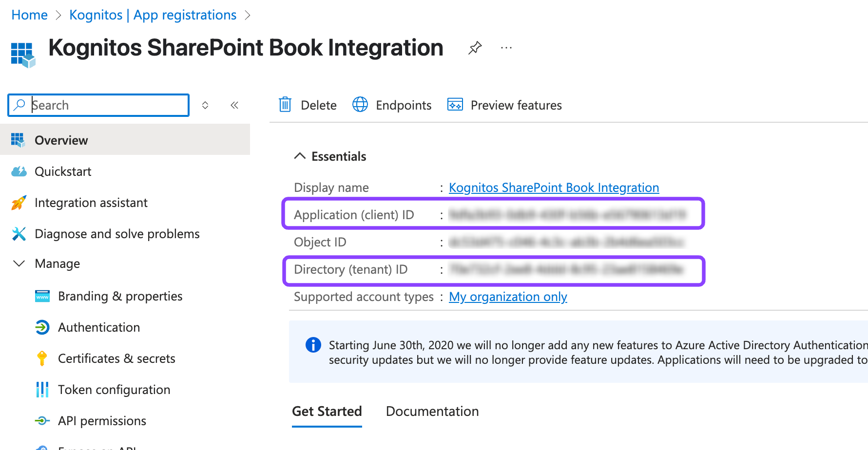868x450 pixels.
Task: Pin the app registration page
Action: 475,48
